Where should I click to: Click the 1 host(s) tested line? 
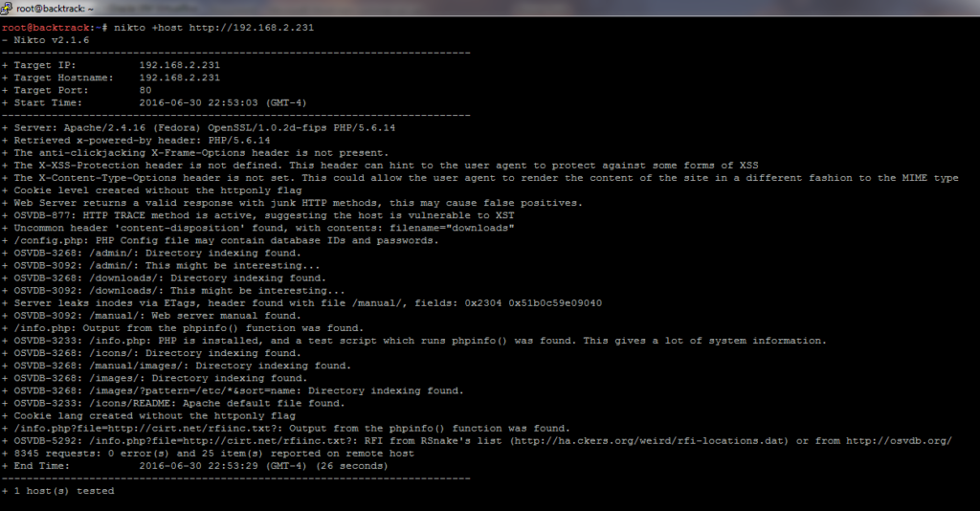point(63,491)
